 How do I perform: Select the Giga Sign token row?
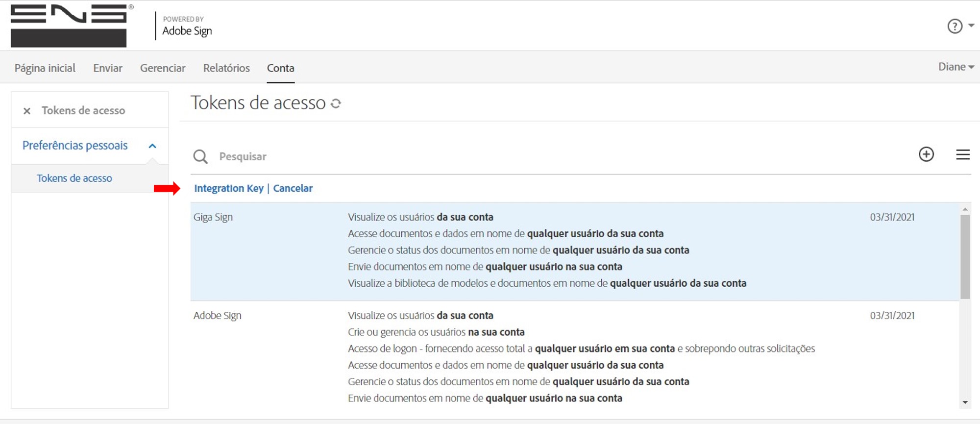(x=575, y=251)
